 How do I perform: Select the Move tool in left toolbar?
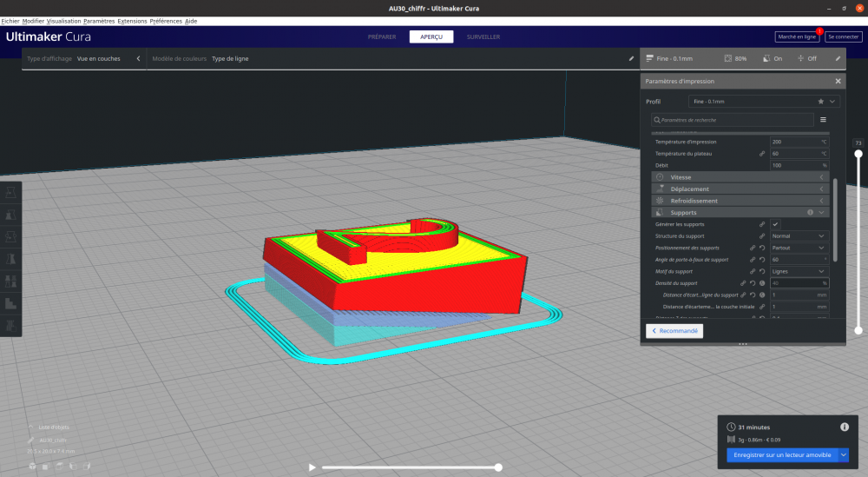[x=10, y=192]
